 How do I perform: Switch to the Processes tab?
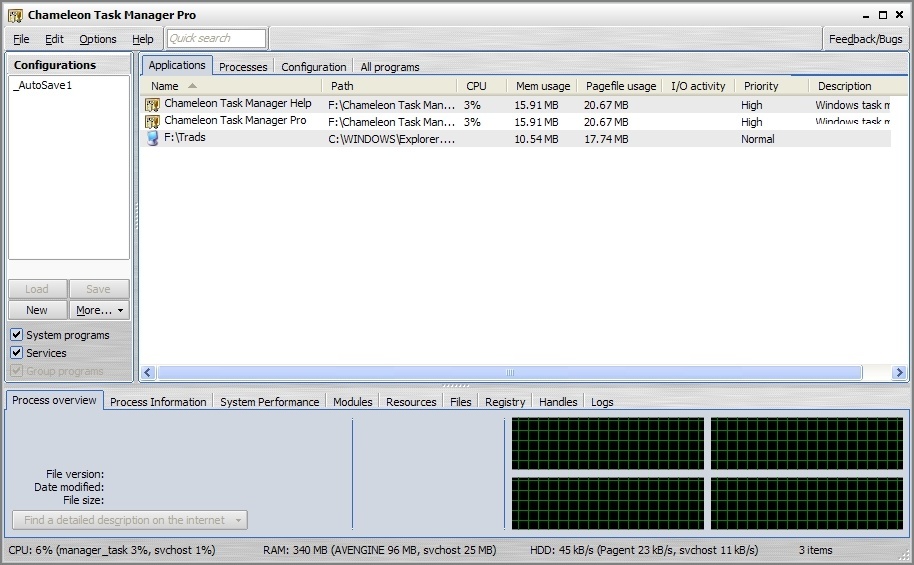(x=243, y=66)
